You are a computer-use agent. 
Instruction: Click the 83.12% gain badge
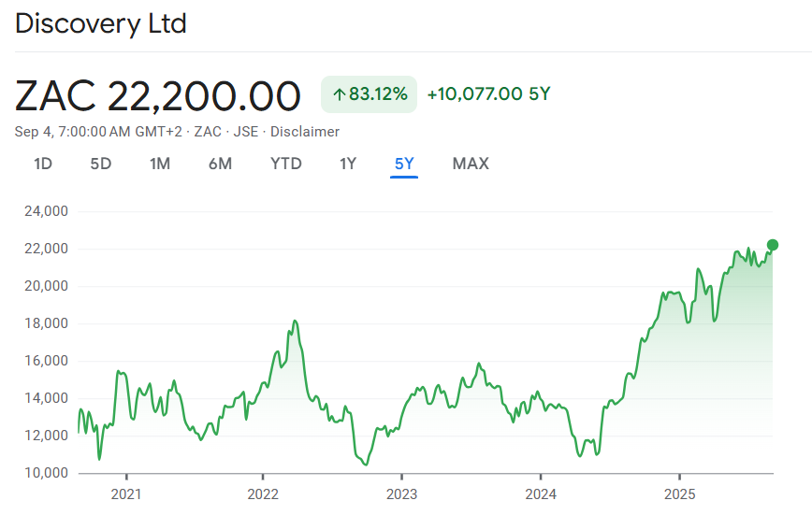pos(369,94)
